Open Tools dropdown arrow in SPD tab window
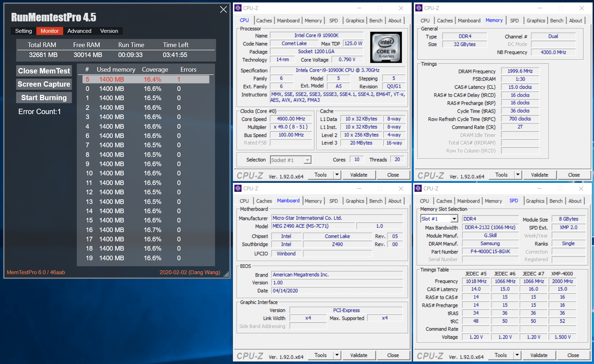 pos(517,355)
